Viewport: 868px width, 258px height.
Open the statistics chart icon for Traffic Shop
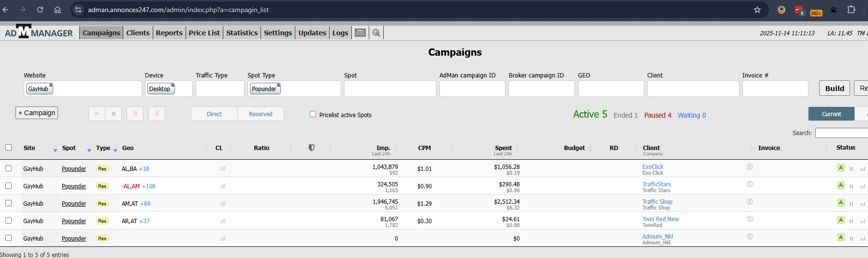862,204
